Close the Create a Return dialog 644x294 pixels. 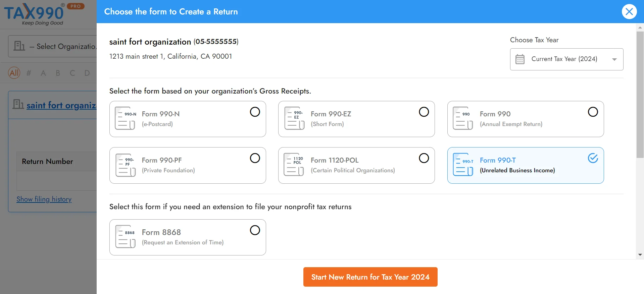click(x=629, y=12)
